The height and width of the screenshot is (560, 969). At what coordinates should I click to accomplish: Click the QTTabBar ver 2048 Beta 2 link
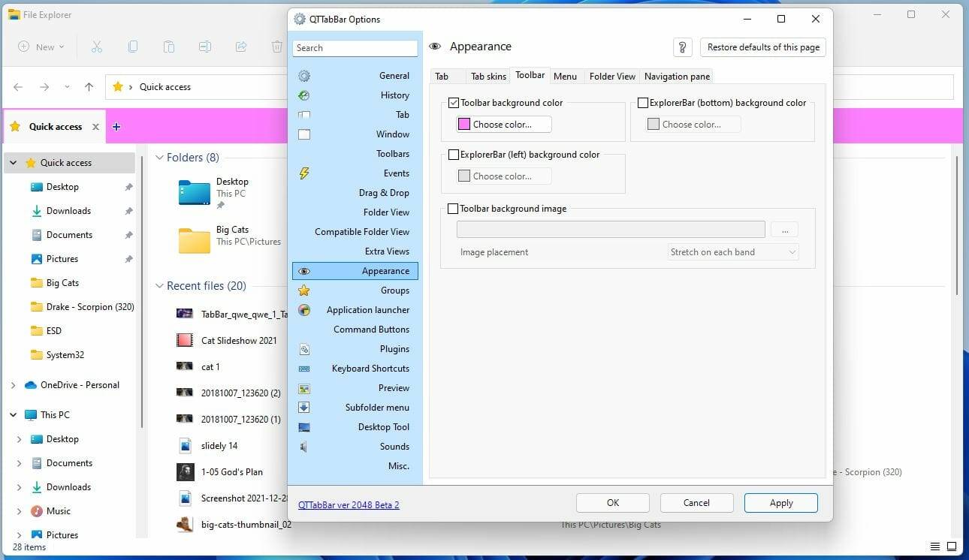click(349, 505)
